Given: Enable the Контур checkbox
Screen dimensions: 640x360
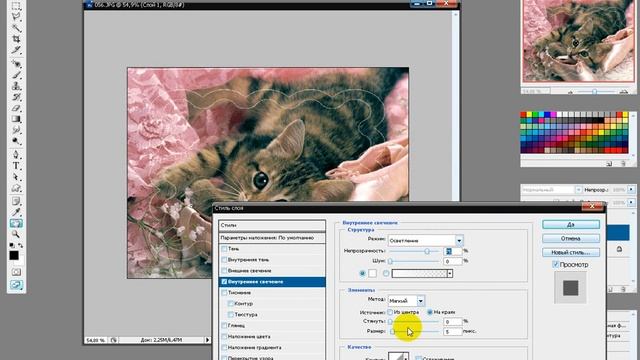Looking at the screenshot, I should click(x=231, y=304).
